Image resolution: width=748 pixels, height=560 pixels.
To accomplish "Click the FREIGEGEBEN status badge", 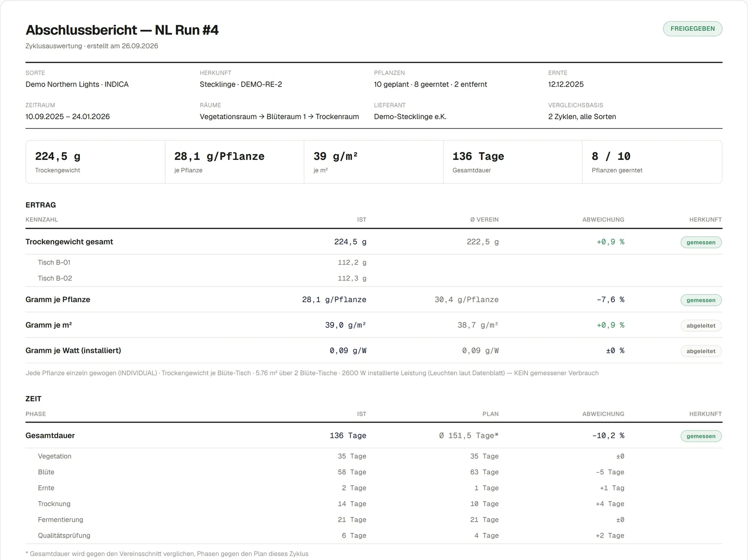I will [692, 29].
